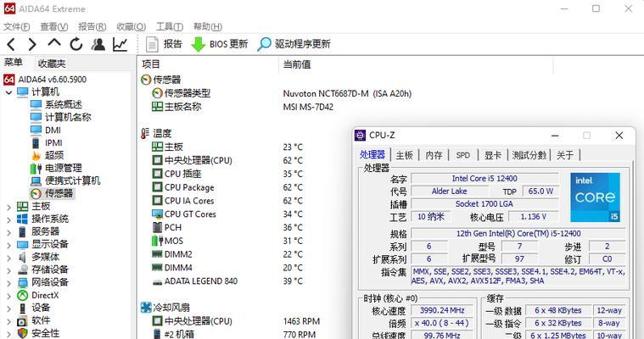Select the 主板名称 row
The width and height of the screenshot is (644, 339).
click(x=243, y=107)
